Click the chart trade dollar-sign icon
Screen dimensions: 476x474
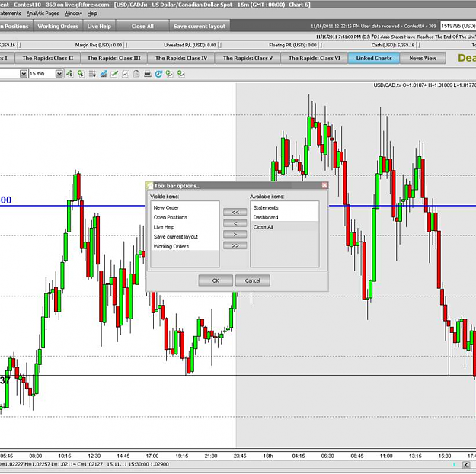click(70, 74)
